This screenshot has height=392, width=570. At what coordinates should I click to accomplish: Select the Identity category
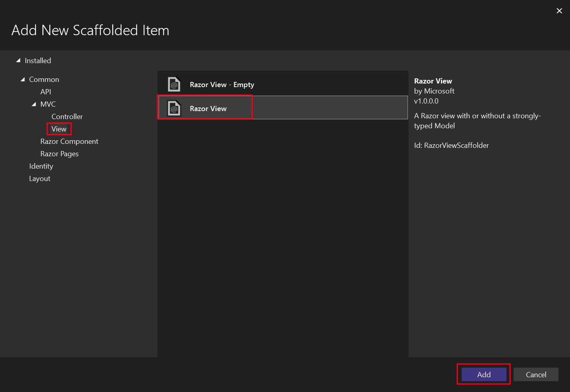(41, 166)
